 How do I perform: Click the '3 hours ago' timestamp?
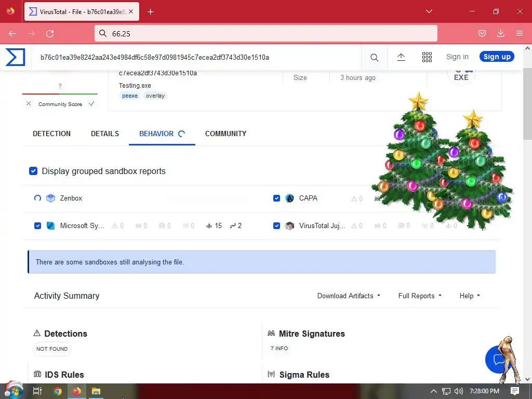coord(358,78)
